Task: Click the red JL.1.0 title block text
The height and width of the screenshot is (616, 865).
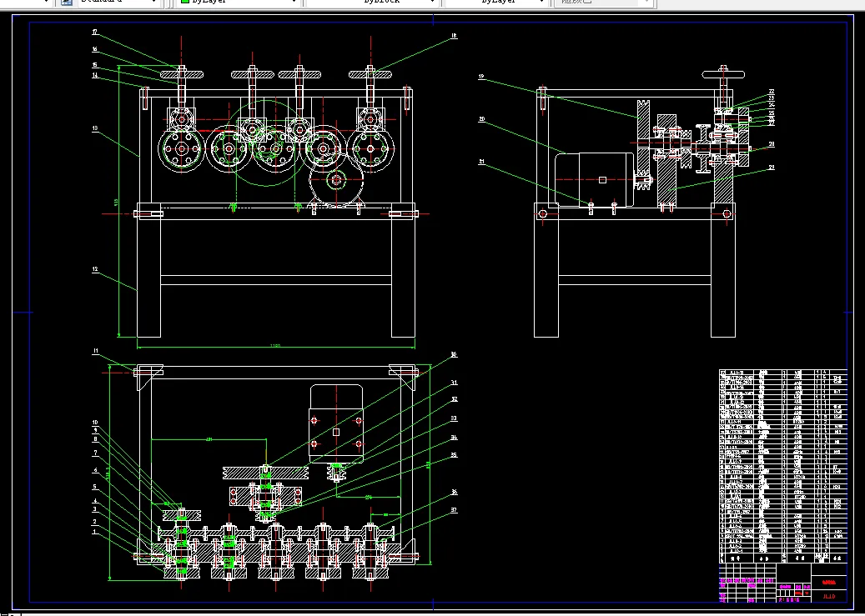Action: [x=829, y=596]
